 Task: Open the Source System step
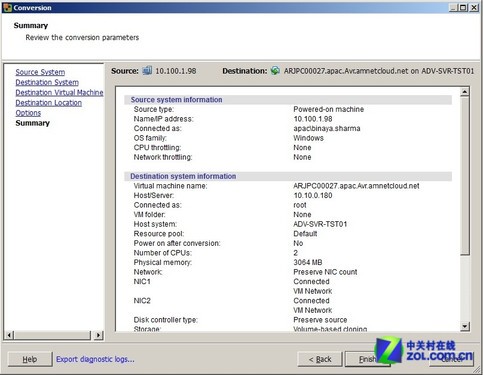coord(40,72)
